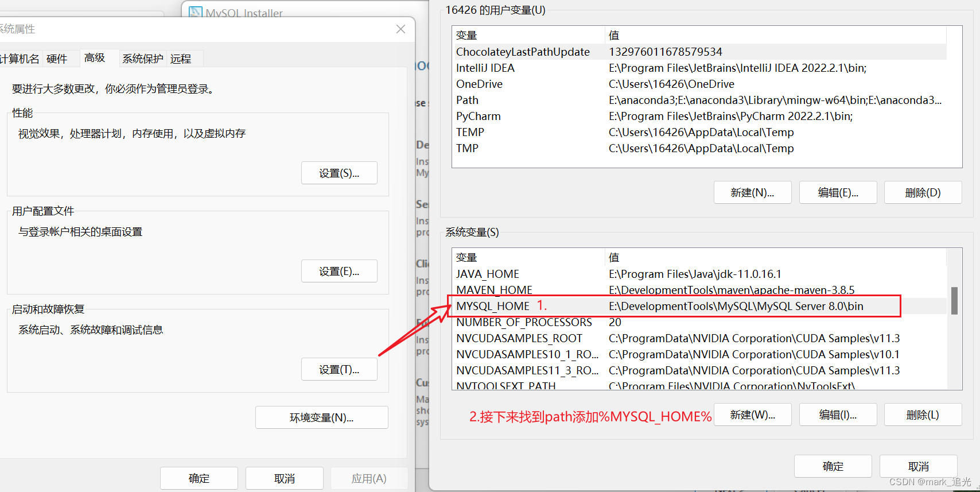Click the value E:\Program Files\Java\jdk-11.0.16.1
Viewport: 980px width, 492px height.
point(695,274)
